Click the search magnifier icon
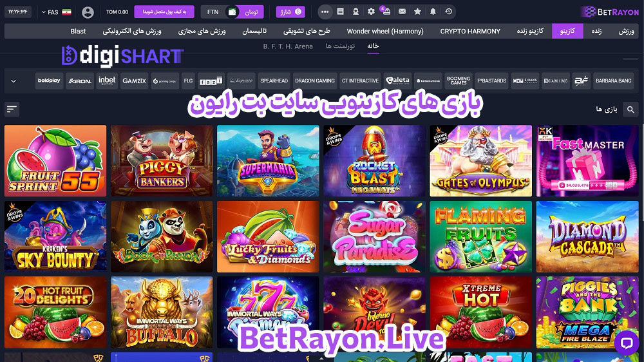644x362 pixels. click(630, 110)
